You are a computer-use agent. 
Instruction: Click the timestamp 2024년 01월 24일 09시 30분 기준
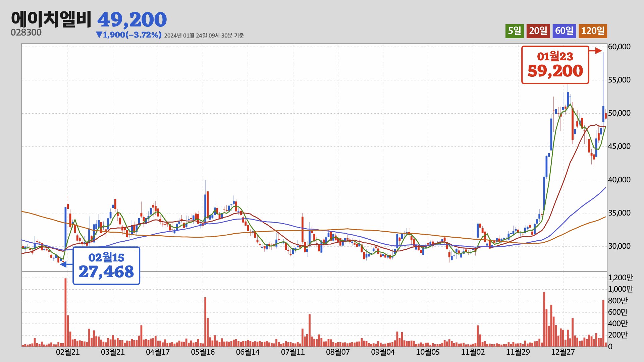coord(204,36)
